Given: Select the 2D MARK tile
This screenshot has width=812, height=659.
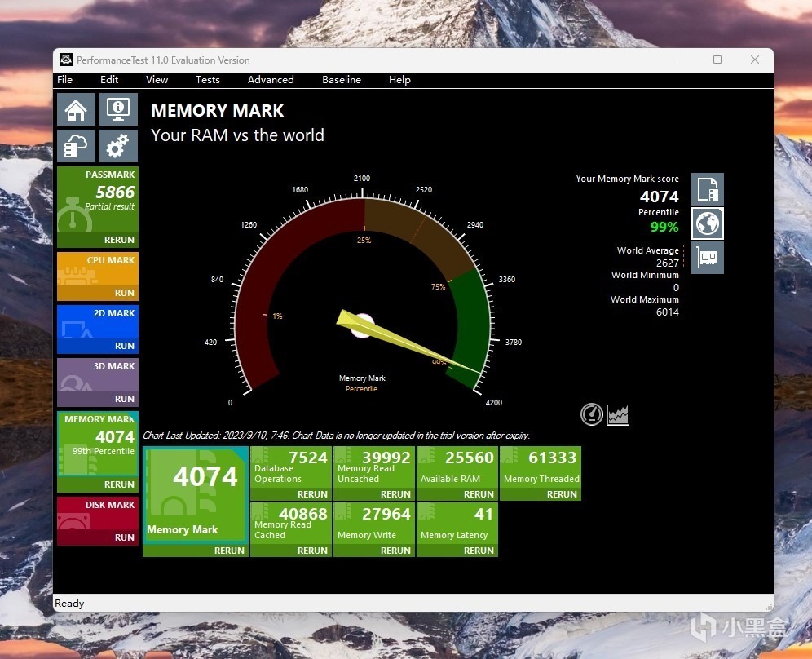Looking at the screenshot, I should [98, 321].
